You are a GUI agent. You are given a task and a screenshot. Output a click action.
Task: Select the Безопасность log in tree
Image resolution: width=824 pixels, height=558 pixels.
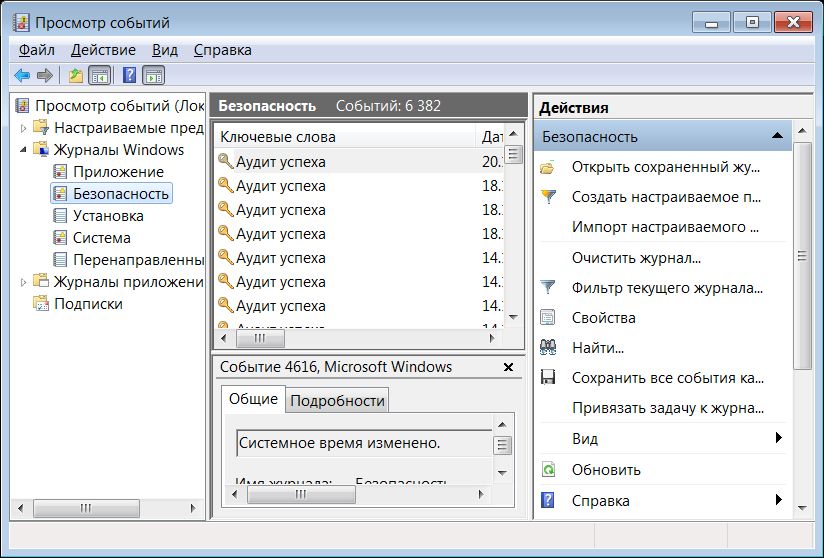[x=111, y=193]
